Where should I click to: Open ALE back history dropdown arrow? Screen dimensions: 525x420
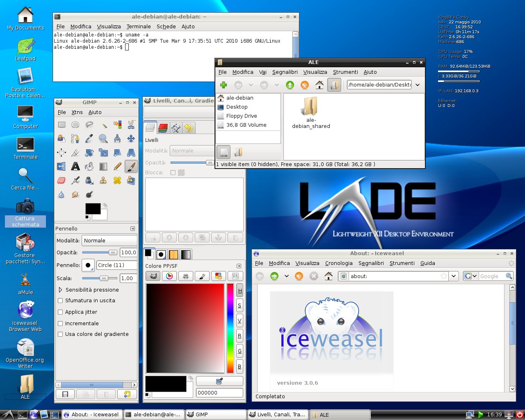(251, 85)
